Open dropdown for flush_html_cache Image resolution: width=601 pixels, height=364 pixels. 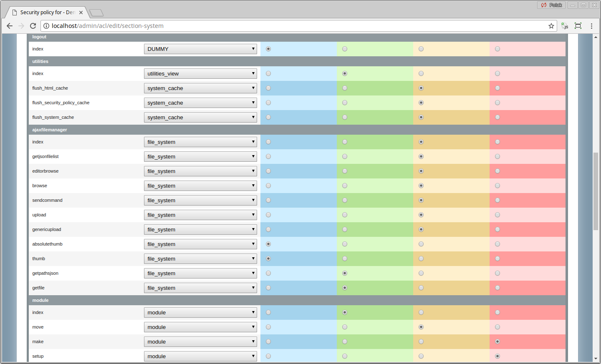[x=200, y=88]
